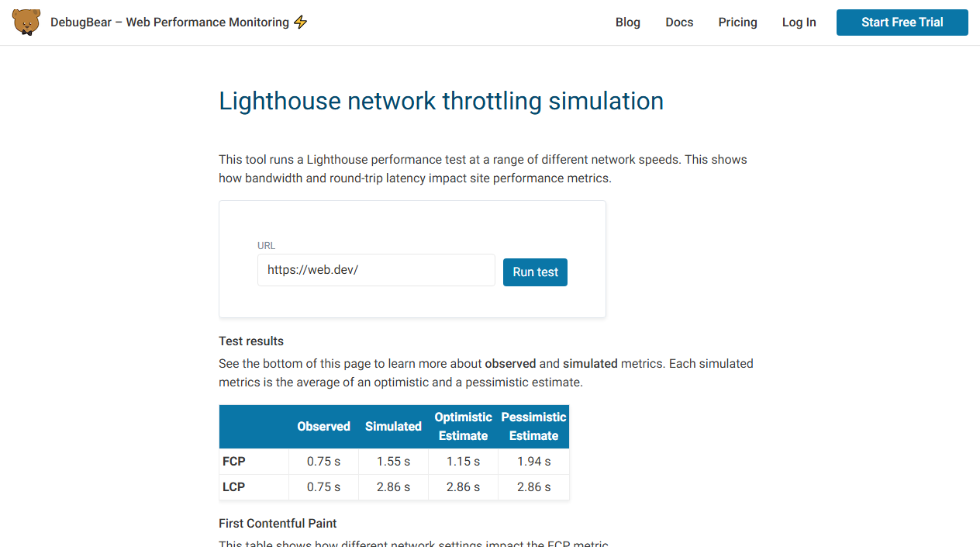Open the Pricing page
980x547 pixels.
pyautogui.click(x=737, y=23)
